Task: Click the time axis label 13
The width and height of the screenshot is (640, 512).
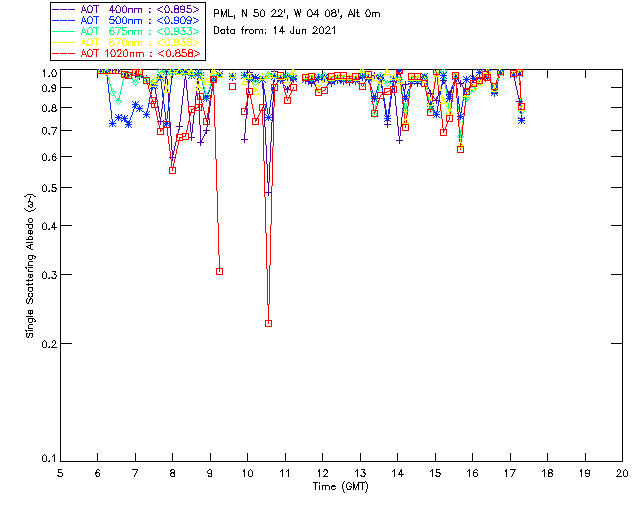Action: (360, 473)
